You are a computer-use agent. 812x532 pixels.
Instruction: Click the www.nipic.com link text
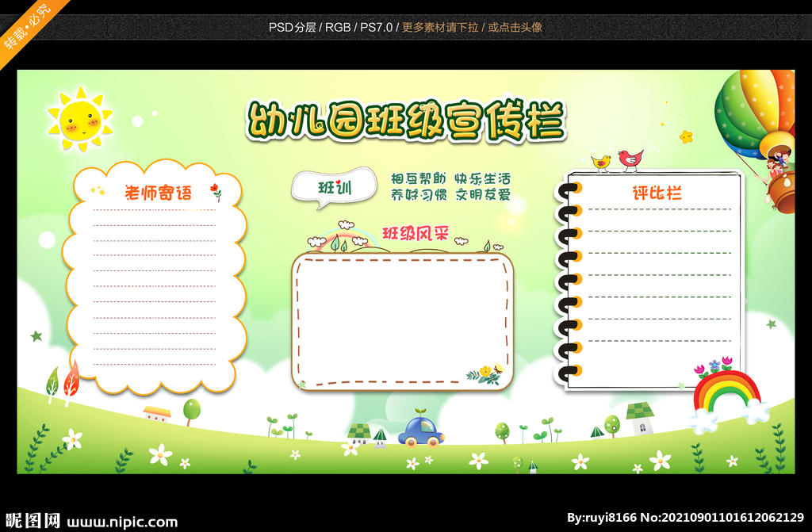tap(122, 522)
